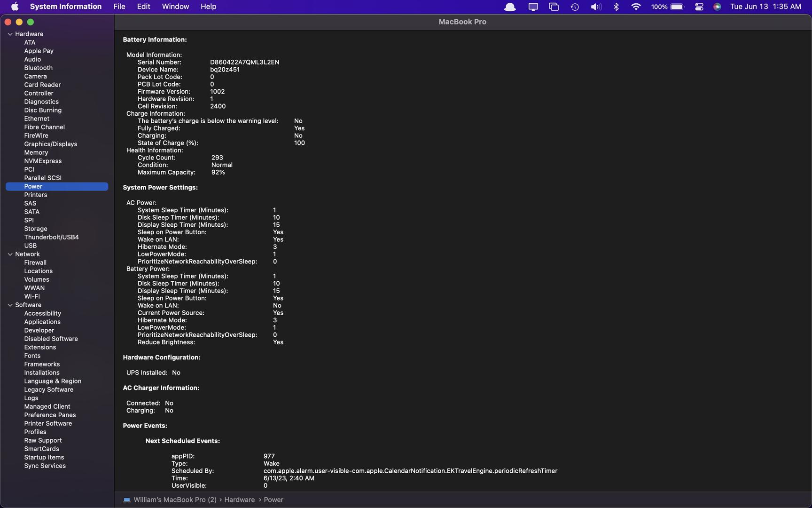Select Firewall under Network
The width and height of the screenshot is (812, 508).
[x=35, y=262]
